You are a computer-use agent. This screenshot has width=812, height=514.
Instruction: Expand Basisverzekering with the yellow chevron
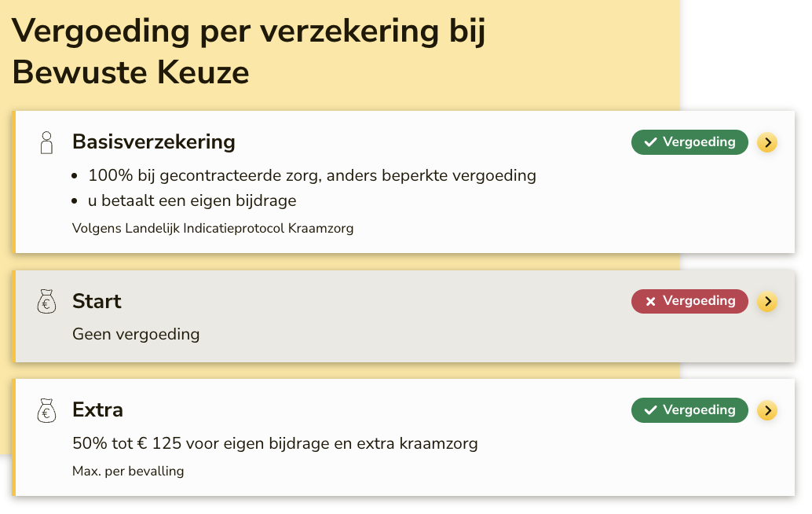(x=767, y=142)
